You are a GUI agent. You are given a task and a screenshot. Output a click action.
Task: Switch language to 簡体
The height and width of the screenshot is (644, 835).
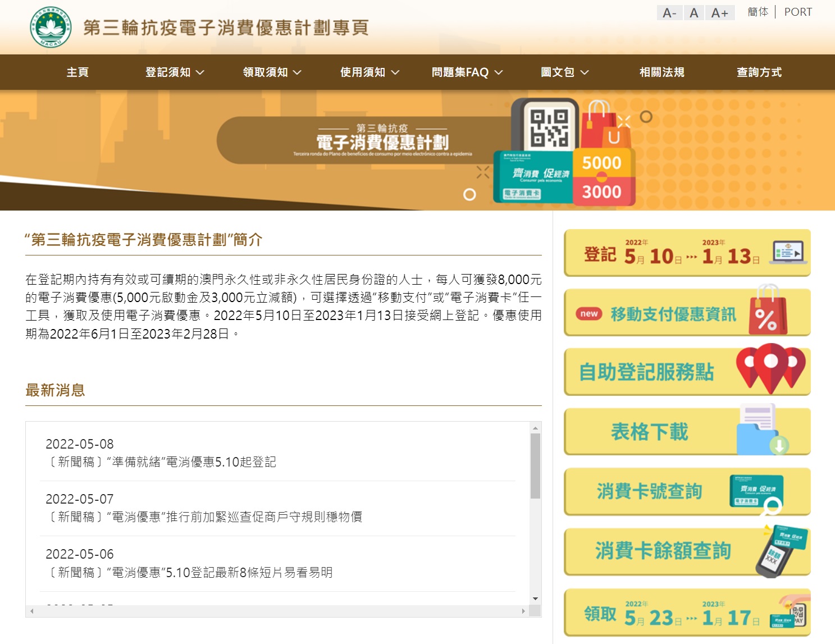coord(758,12)
